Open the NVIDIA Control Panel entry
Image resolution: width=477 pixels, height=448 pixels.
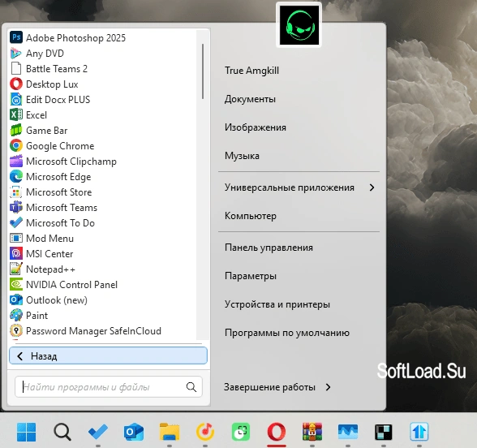point(63,285)
